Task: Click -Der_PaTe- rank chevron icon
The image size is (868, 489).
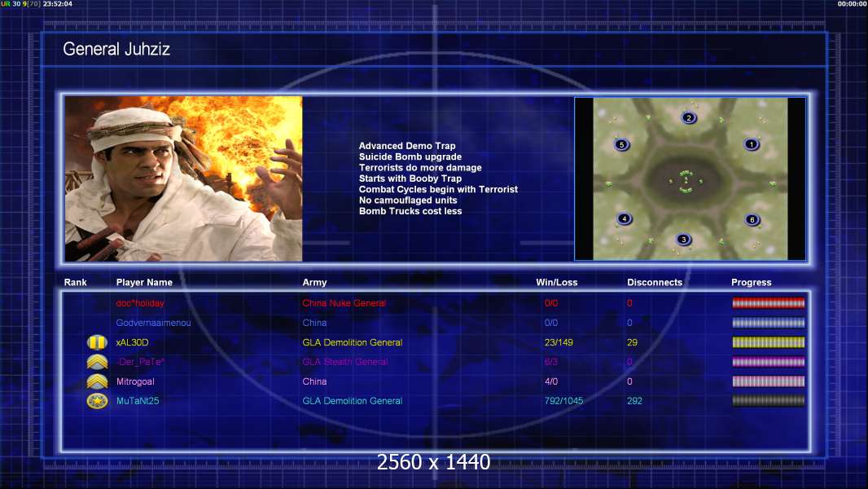Action: point(98,362)
